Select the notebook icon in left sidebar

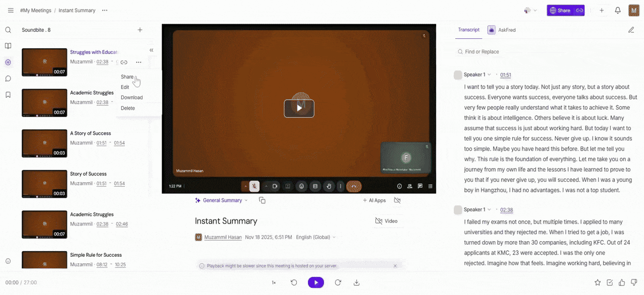click(x=8, y=46)
